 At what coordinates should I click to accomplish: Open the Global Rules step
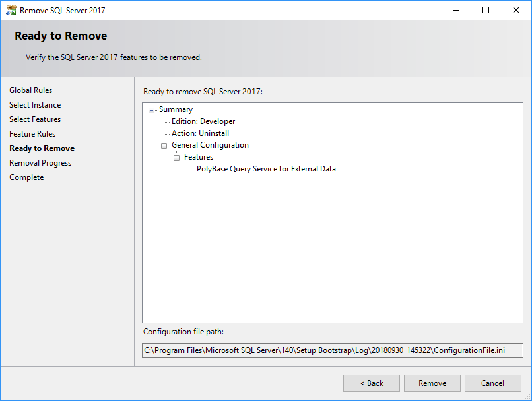pos(30,90)
